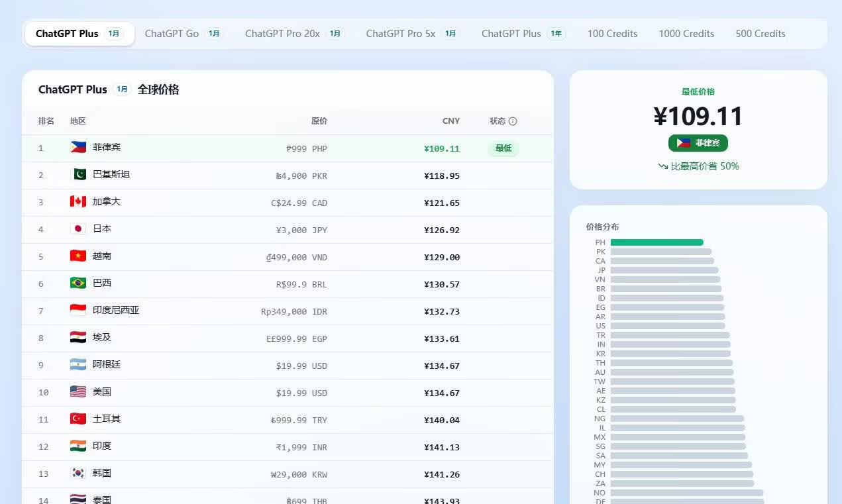Screen dimensions: 842x504
Task: Select the 100 Credits tab
Action: pos(613,34)
